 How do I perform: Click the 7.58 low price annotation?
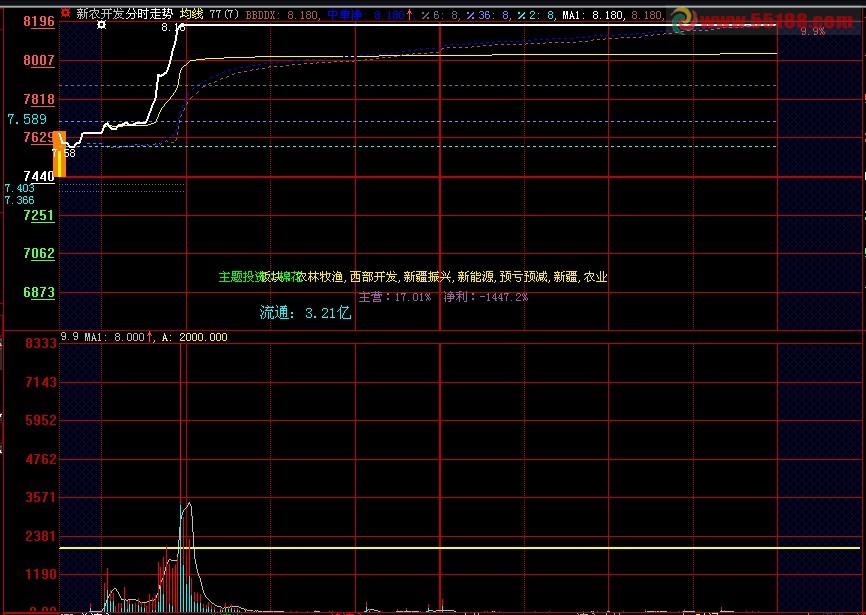coord(64,152)
